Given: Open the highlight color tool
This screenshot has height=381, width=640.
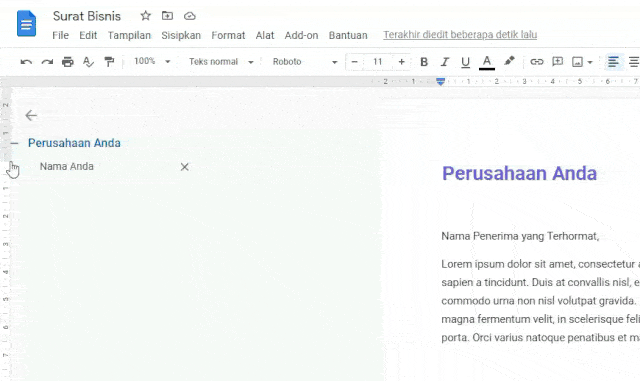Looking at the screenshot, I should 509,61.
